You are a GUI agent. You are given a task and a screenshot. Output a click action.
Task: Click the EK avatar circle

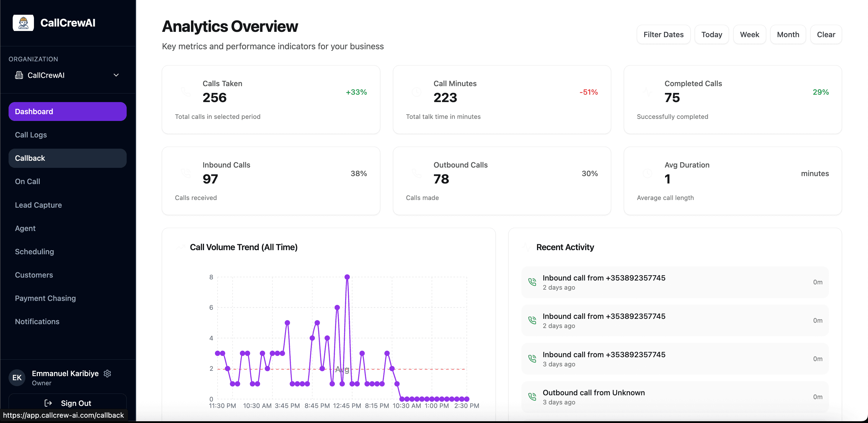(17, 378)
